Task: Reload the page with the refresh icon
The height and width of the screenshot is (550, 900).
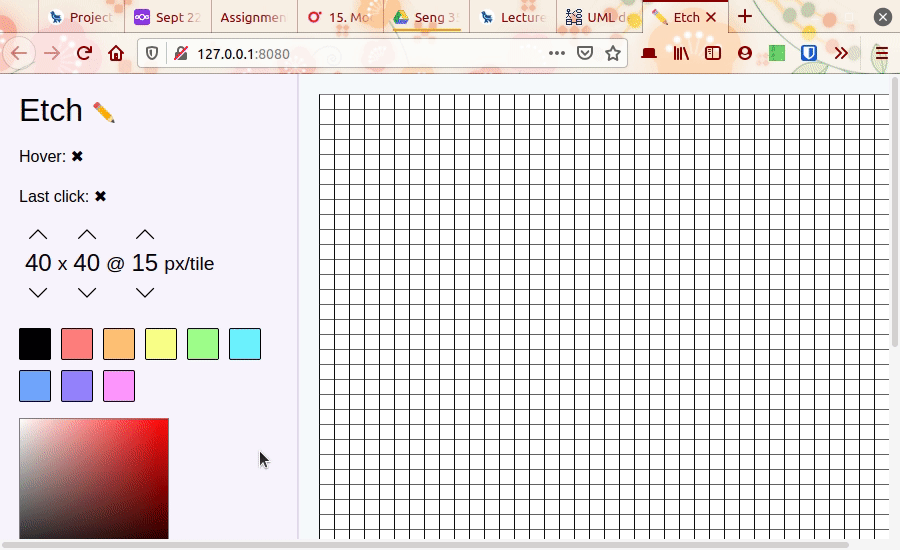Action: coord(84,53)
